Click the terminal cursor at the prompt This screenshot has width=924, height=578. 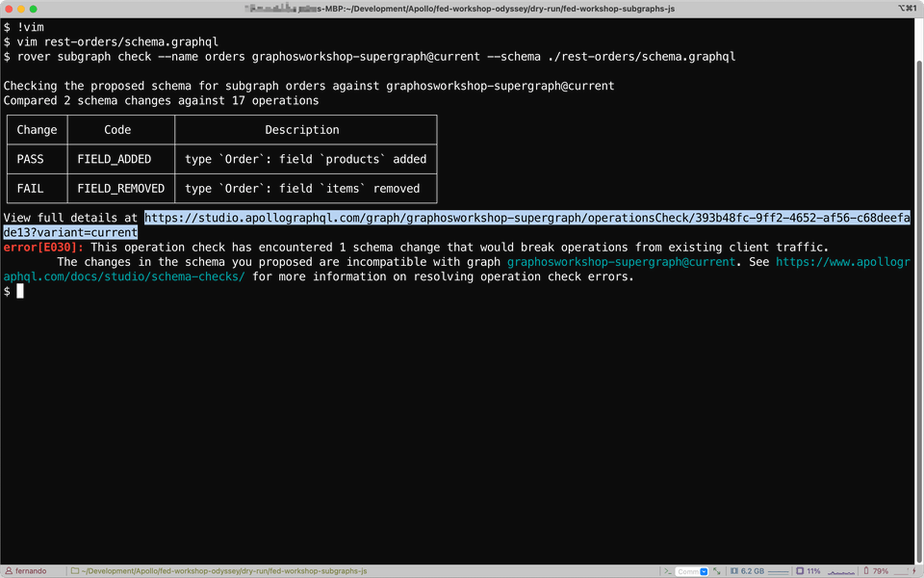tap(20, 291)
